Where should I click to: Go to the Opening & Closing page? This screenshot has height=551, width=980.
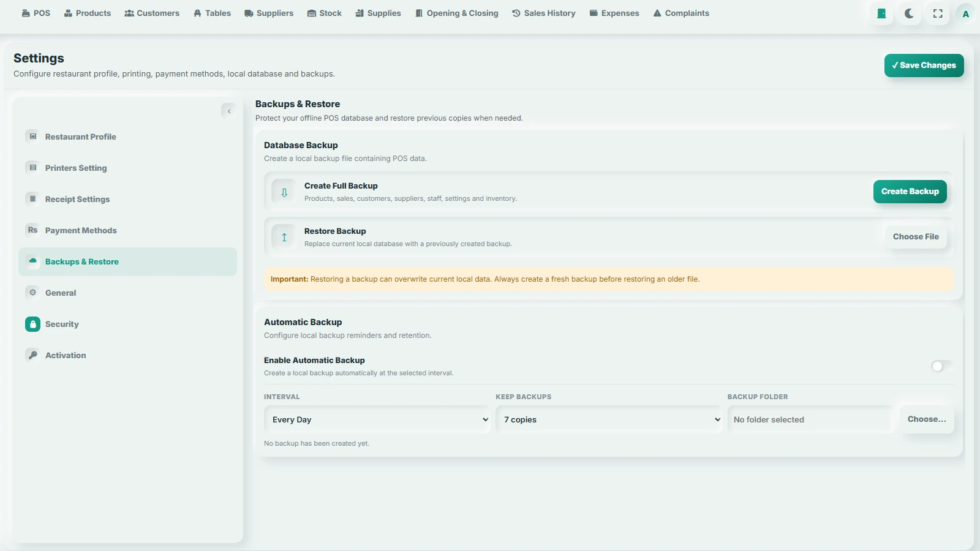[x=457, y=13]
